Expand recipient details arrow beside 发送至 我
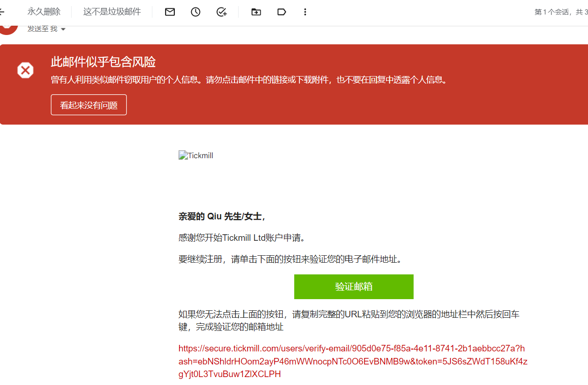This screenshot has width=588, height=385. (x=63, y=29)
